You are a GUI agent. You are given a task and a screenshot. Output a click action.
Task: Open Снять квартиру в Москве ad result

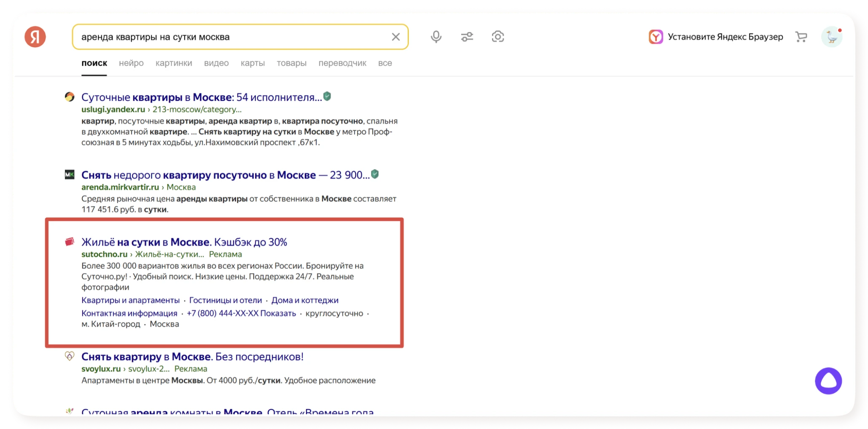coord(192,356)
